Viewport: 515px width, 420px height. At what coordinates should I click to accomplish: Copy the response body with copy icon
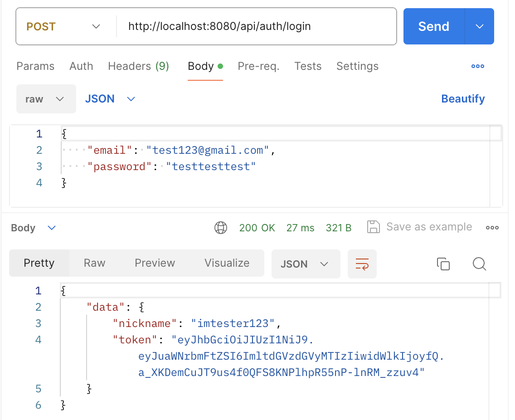(443, 264)
